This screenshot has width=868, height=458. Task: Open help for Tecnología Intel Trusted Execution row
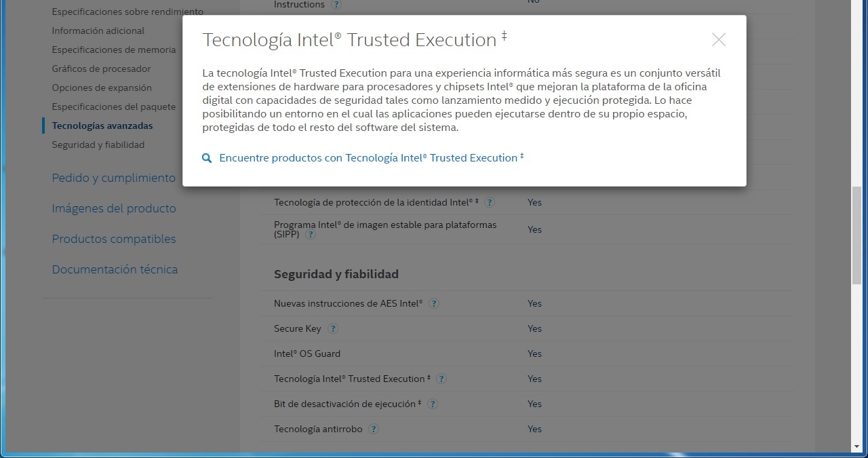[441, 379]
